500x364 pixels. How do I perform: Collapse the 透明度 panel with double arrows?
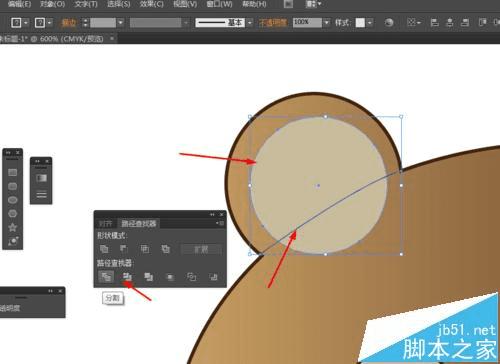pos(50,291)
